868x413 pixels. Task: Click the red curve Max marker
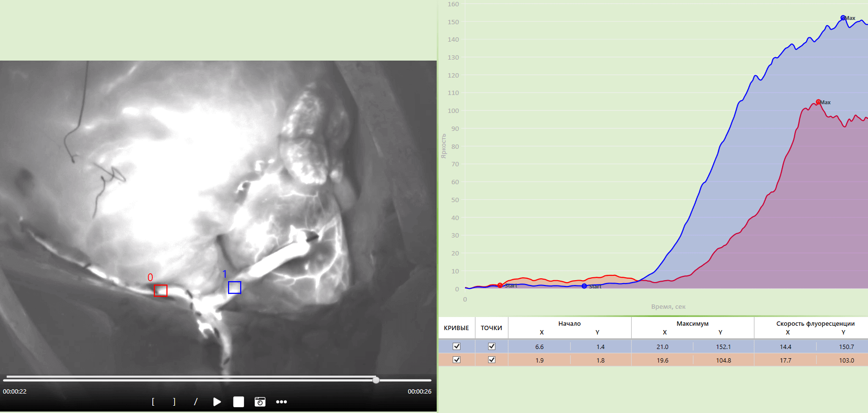pyautogui.click(x=819, y=102)
